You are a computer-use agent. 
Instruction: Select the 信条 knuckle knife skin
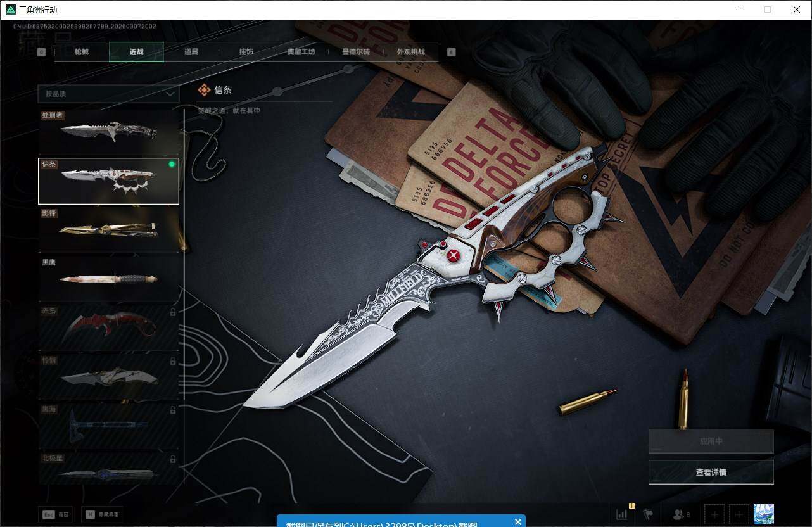[x=108, y=181]
